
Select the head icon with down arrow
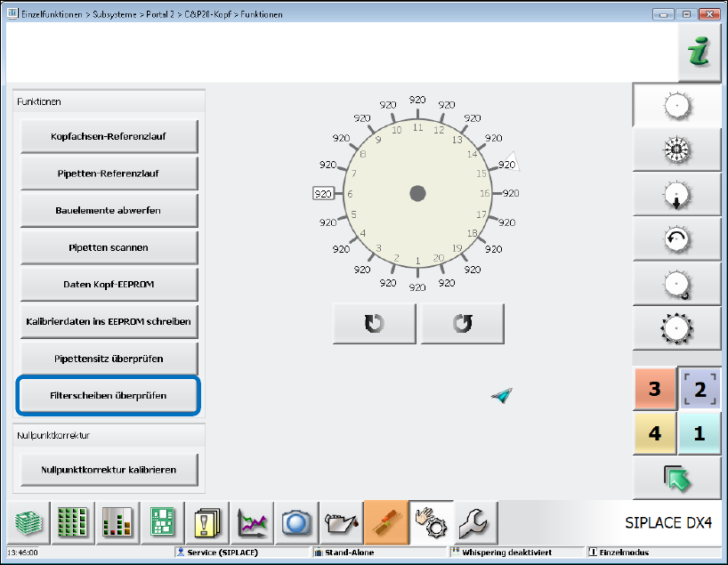coord(676,195)
